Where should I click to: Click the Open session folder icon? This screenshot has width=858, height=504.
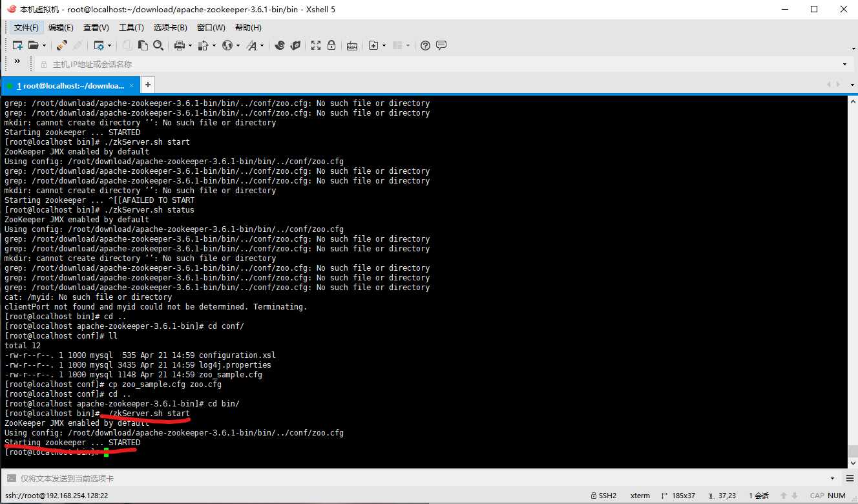pos(33,45)
